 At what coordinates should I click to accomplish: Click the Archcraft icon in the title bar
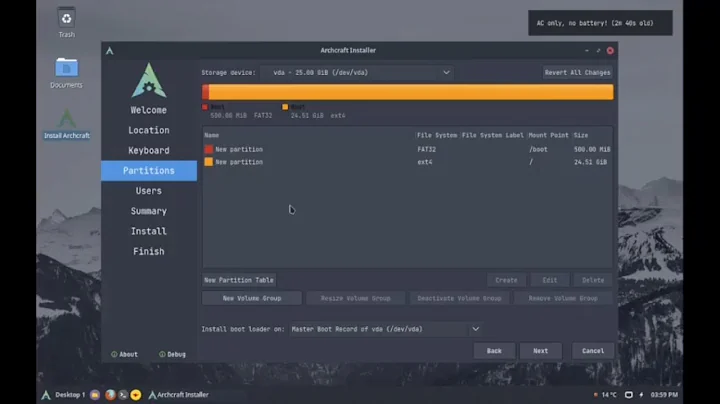(109, 50)
